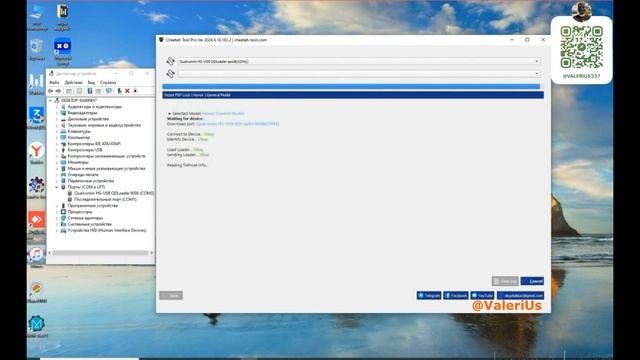This screenshot has width=640, height=360.
Task: Select Аудиовходы и аудиовыходы tree item
Action: click(95, 107)
